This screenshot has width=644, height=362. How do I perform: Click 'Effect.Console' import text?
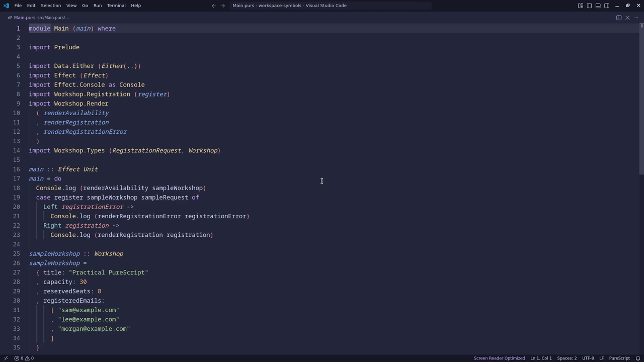pyautogui.click(x=79, y=85)
